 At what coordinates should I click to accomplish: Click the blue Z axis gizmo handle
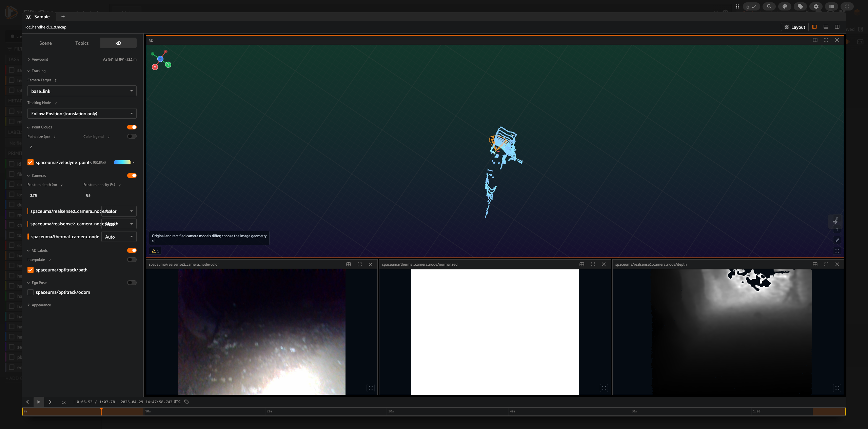pyautogui.click(x=160, y=59)
